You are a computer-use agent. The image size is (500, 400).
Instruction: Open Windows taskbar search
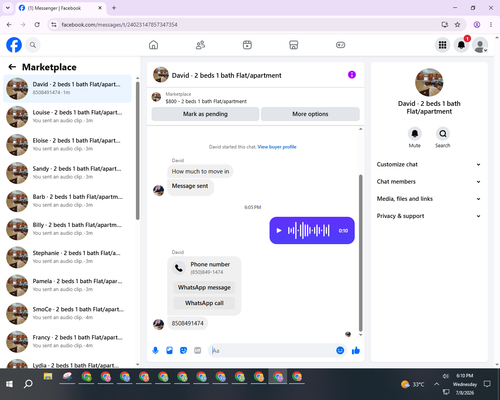click(x=28, y=384)
